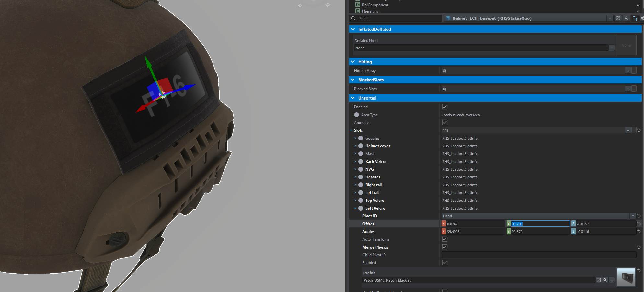Disable the Merge Physics checkbox

pos(445,247)
